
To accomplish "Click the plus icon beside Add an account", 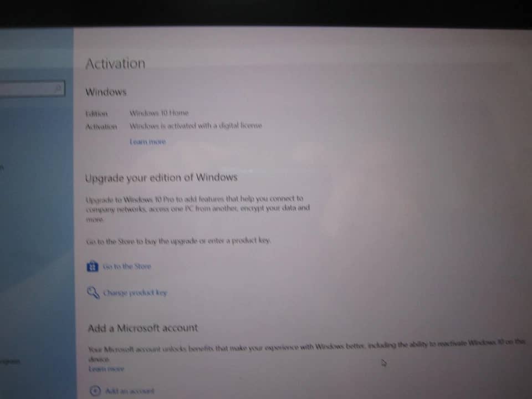I will point(95,391).
